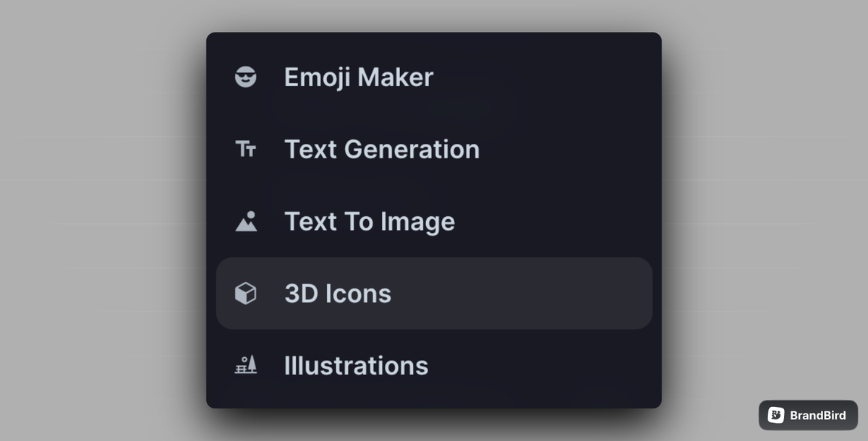Viewport: 868px width, 441px height.
Task: Click the park bench illustrations icon
Action: pyautogui.click(x=246, y=365)
